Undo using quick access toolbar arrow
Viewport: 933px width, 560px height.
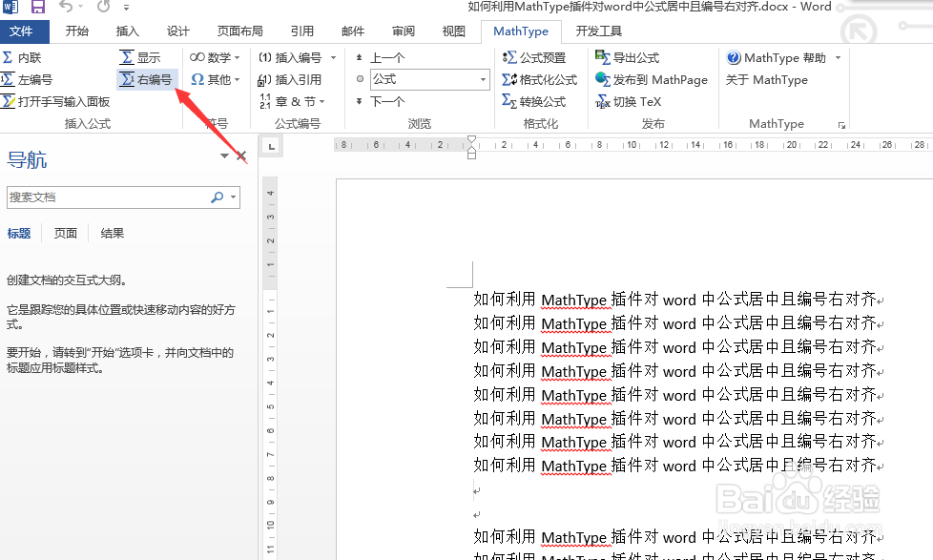(66, 7)
